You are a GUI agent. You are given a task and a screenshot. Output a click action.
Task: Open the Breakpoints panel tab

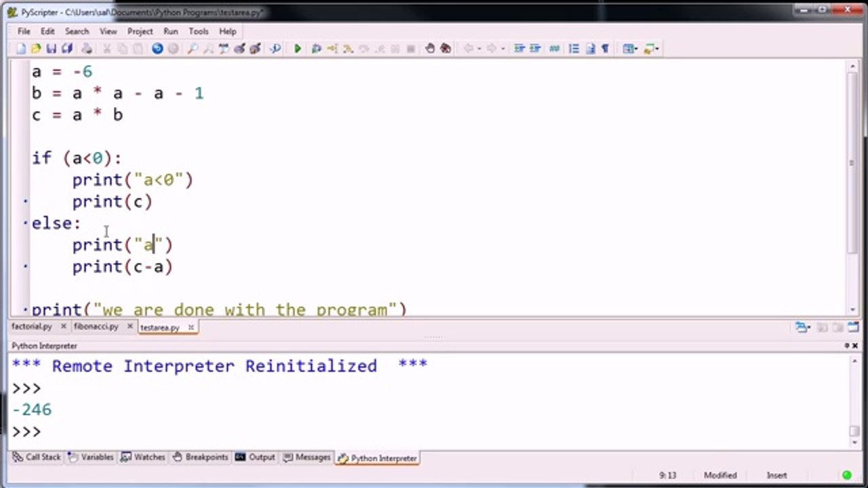(201, 457)
